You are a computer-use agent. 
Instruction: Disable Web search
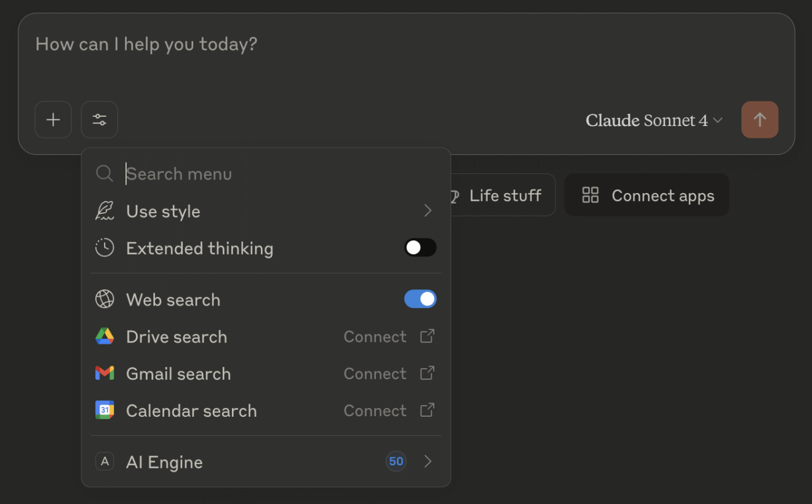tap(421, 299)
